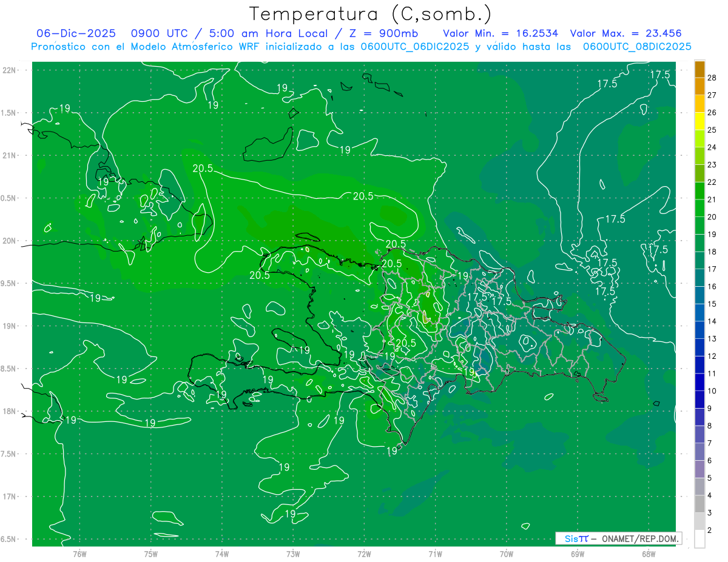Click the "75W" longitude axis label
Image resolution: width=728 pixels, height=562 pixels.
[151, 554]
